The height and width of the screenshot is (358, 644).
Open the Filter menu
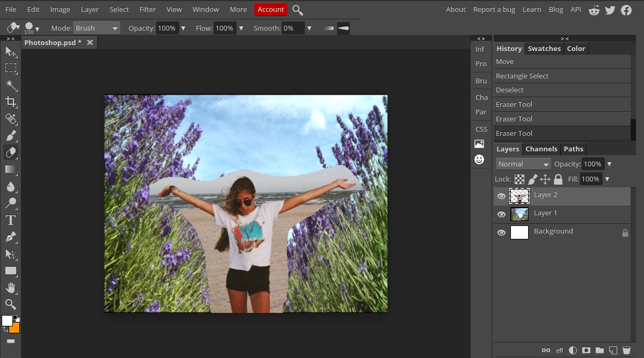pos(148,9)
